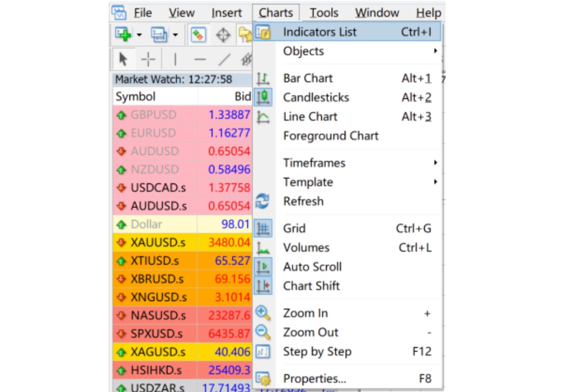Click the Auto Scroll menu icon
This screenshot has height=392, width=573.
(x=263, y=267)
